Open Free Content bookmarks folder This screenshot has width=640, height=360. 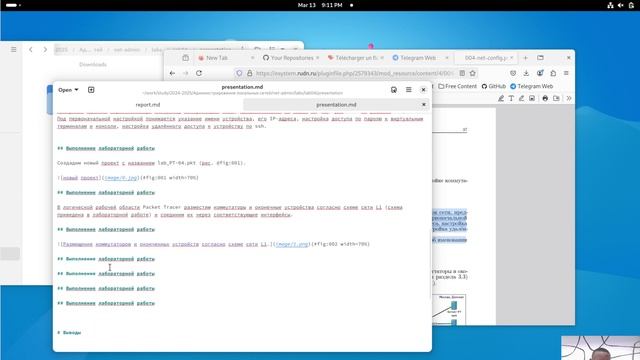click(x=457, y=86)
